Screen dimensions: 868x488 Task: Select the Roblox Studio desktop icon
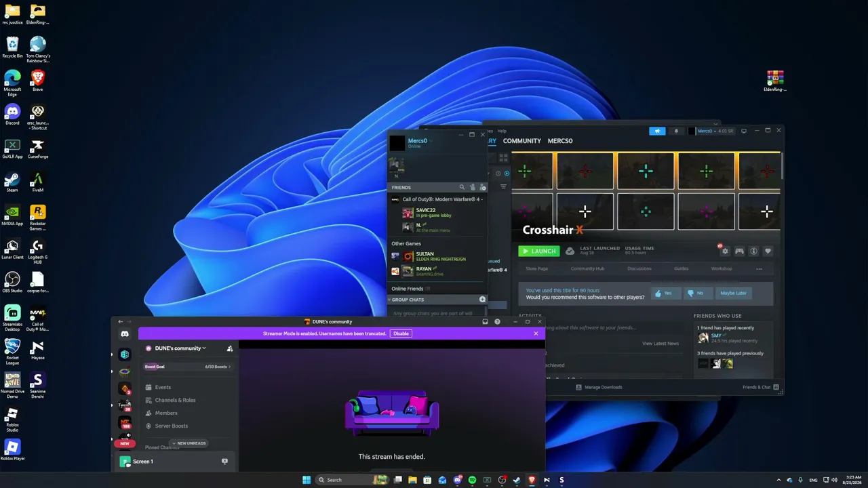point(12,420)
